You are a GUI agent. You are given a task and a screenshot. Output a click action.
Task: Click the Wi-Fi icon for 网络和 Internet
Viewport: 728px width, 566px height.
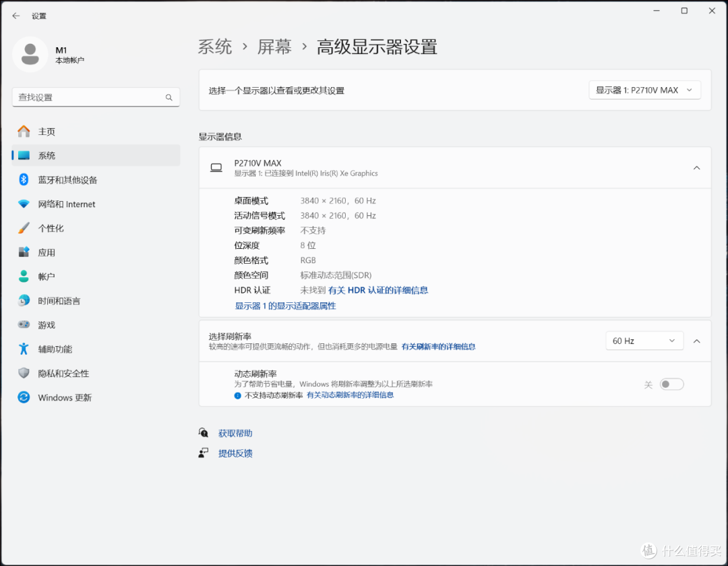click(x=24, y=204)
